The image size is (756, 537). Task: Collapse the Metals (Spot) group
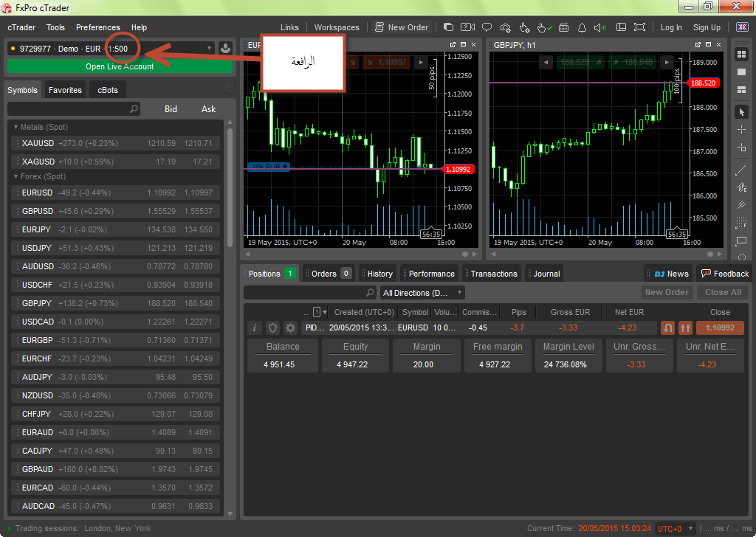point(16,127)
